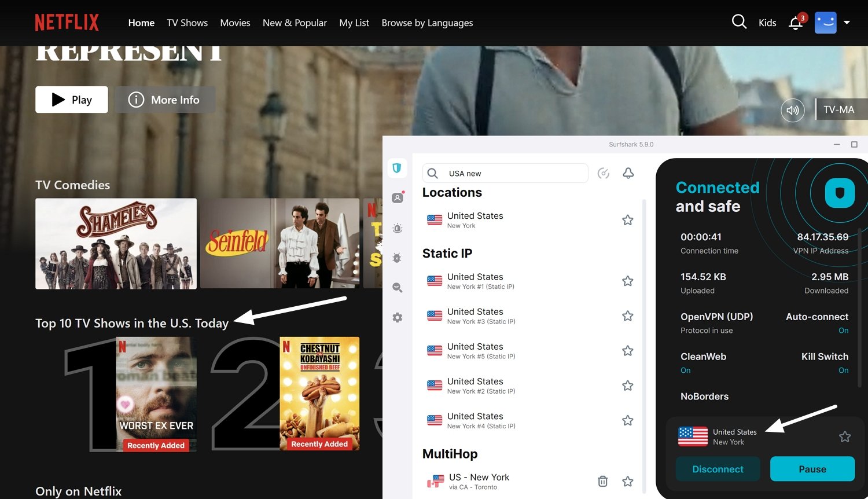868x499 pixels.
Task: Open Movies in Netflix nav
Action: (x=235, y=23)
